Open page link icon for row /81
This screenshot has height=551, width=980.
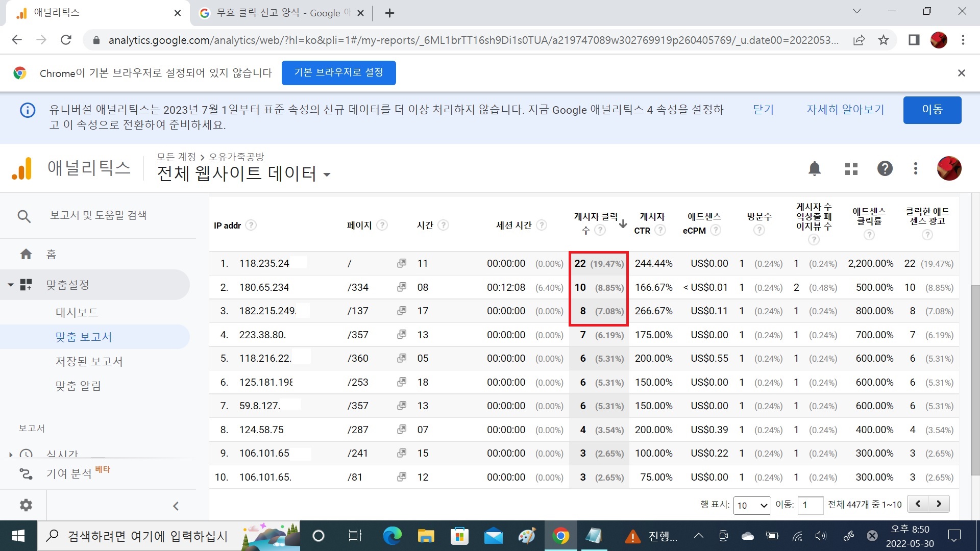tap(402, 477)
